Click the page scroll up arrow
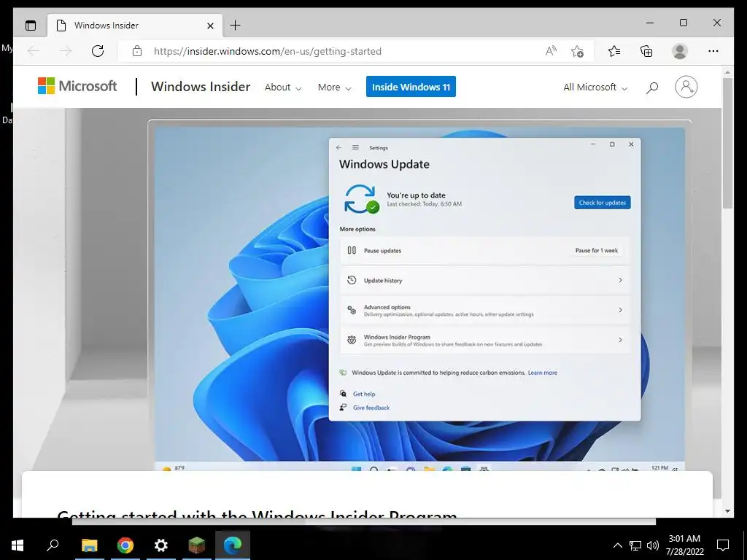 point(727,72)
